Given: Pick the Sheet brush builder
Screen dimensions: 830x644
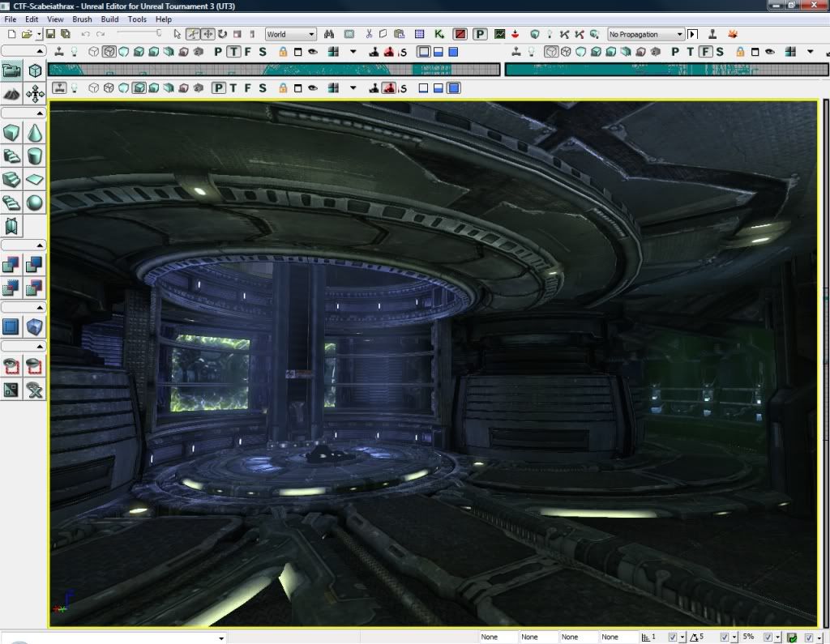Looking at the screenshot, I should [x=34, y=179].
